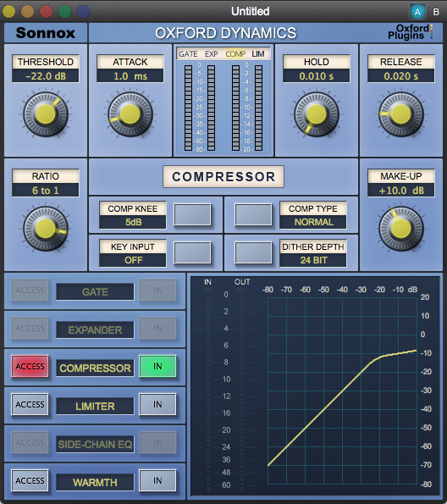Click the Hold value 0.010 s field
The image size is (447, 504).
click(x=317, y=76)
